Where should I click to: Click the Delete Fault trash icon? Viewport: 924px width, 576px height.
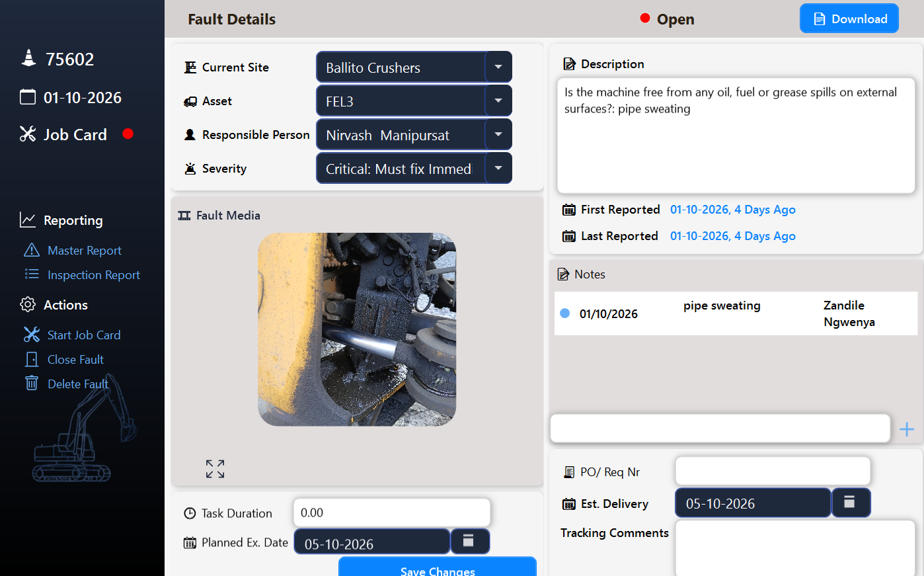click(x=32, y=383)
